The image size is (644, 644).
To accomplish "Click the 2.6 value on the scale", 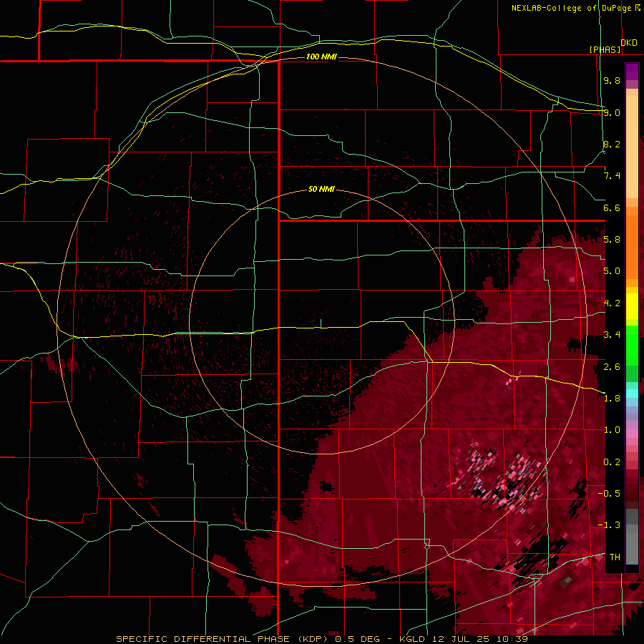I will pyautogui.click(x=612, y=367).
